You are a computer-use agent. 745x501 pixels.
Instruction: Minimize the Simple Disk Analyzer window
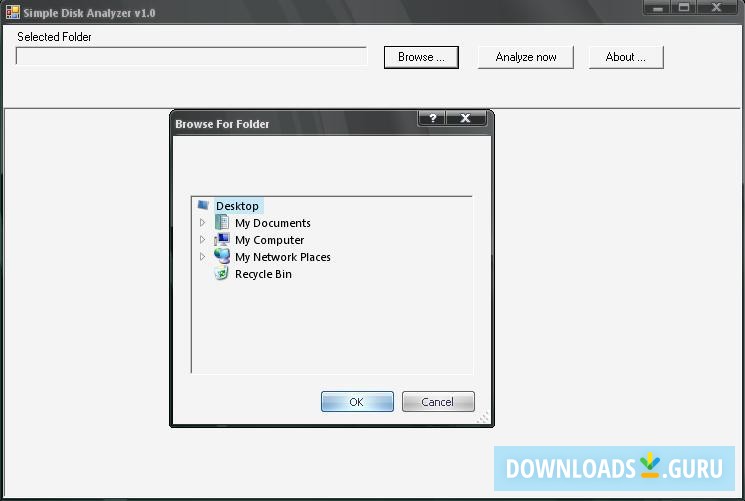click(x=658, y=7)
